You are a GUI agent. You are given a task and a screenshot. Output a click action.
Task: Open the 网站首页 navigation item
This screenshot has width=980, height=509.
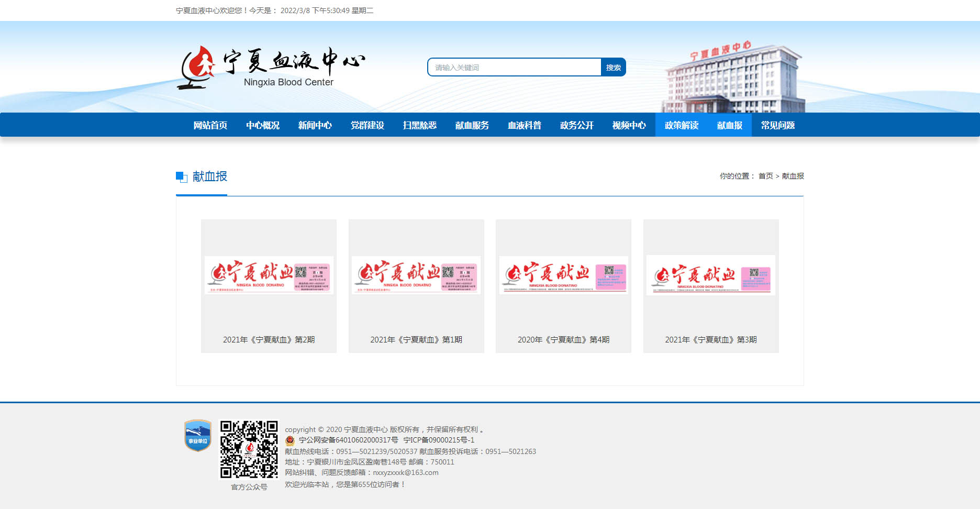[x=210, y=125]
